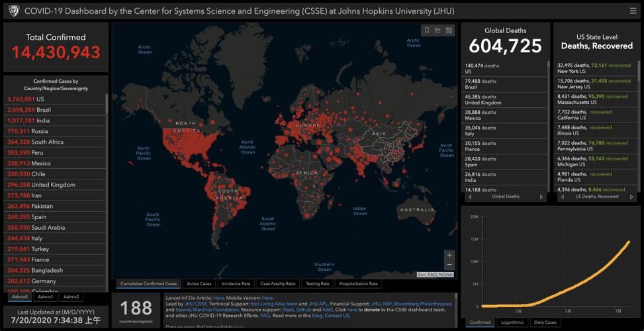Screen dimensions: 644x331
Task: Select Saudi Arabia in confirmed cases list
Action: [x=55, y=228]
